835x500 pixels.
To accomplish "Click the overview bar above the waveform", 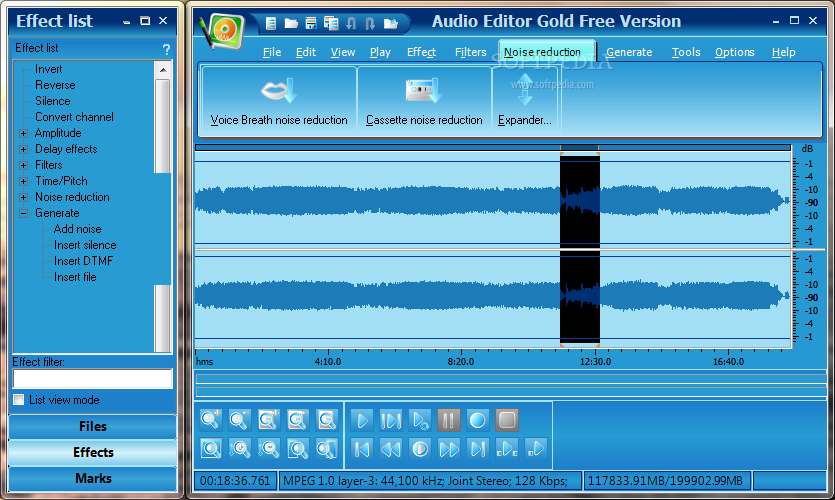I will (493, 147).
